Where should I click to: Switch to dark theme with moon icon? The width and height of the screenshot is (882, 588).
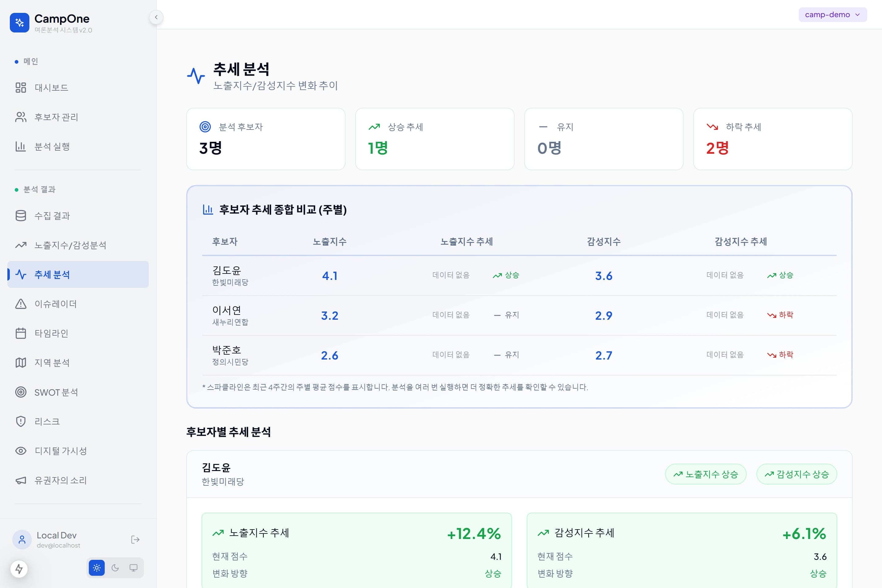pos(115,568)
